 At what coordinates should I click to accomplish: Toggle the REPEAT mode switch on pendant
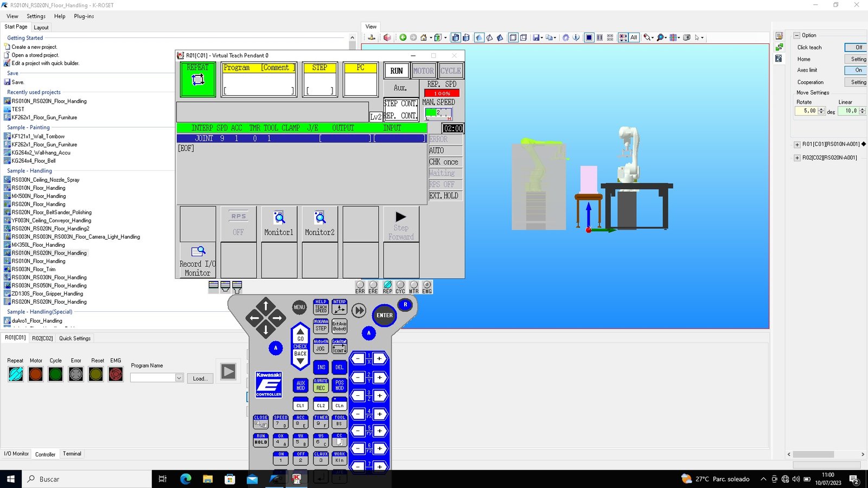point(198,79)
